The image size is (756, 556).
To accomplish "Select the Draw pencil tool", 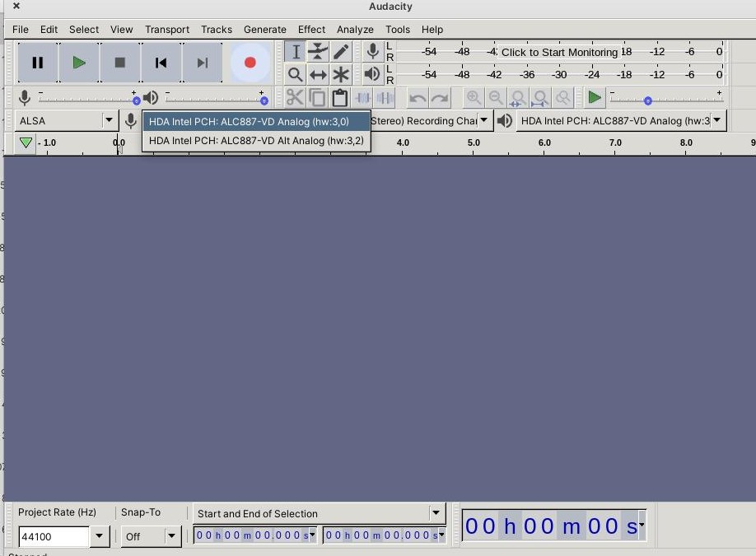I will click(x=341, y=52).
